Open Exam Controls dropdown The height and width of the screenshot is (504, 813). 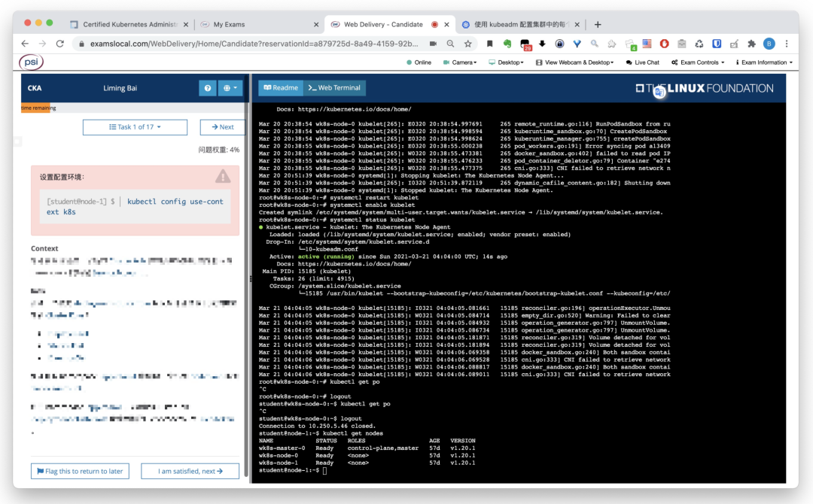pos(698,62)
